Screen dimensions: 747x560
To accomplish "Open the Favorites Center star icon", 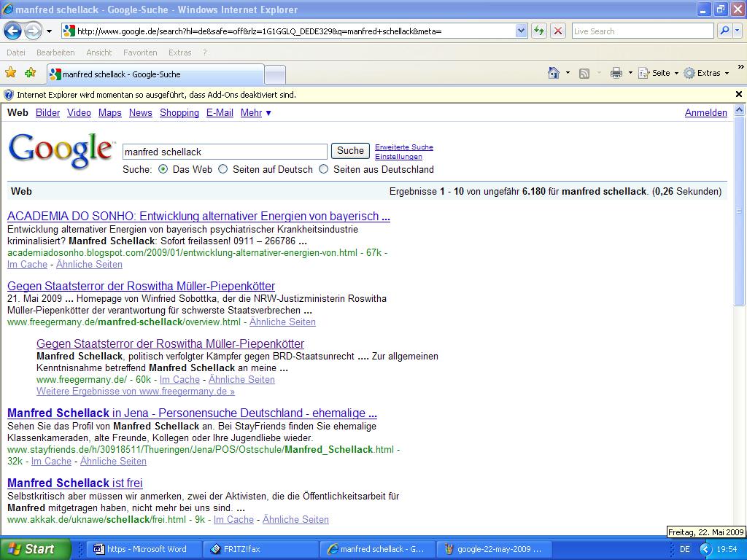I will pyautogui.click(x=10, y=73).
